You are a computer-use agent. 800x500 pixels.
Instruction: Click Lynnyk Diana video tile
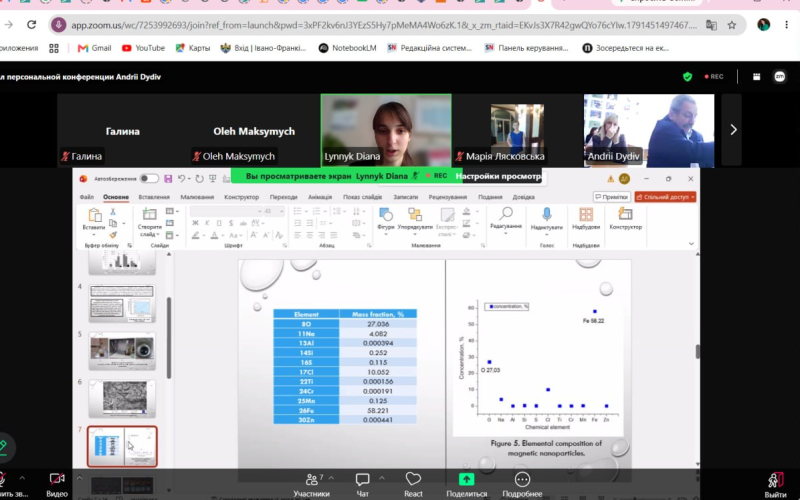click(386, 130)
